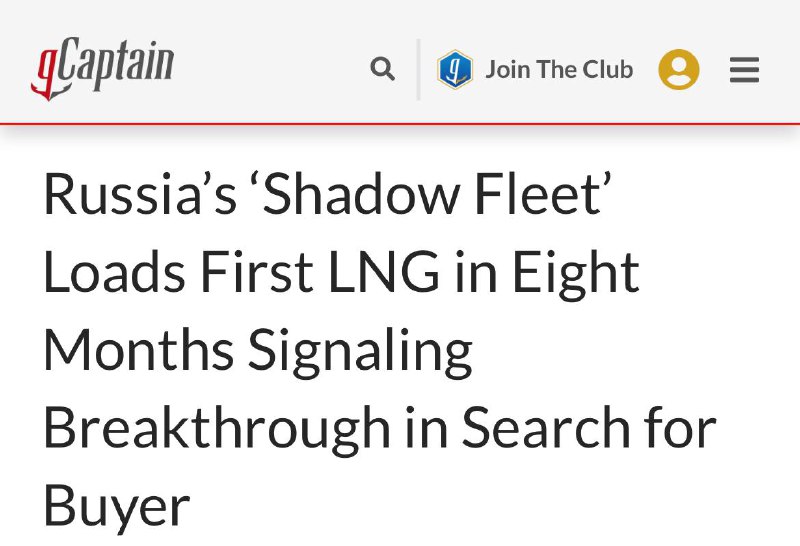Click headline text 'Months Signaling'
This screenshot has height=546, width=800.
click(258, 352)
